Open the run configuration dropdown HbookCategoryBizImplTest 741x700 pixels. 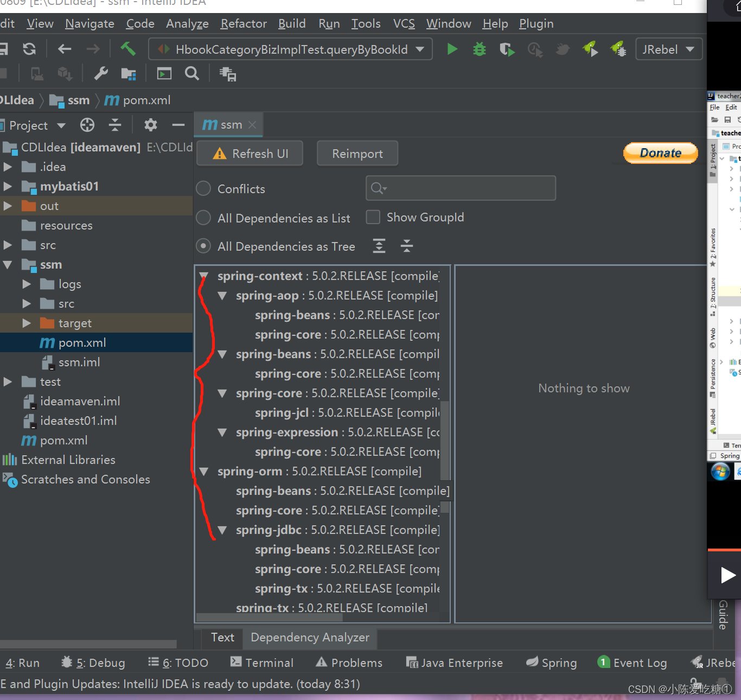290,49
